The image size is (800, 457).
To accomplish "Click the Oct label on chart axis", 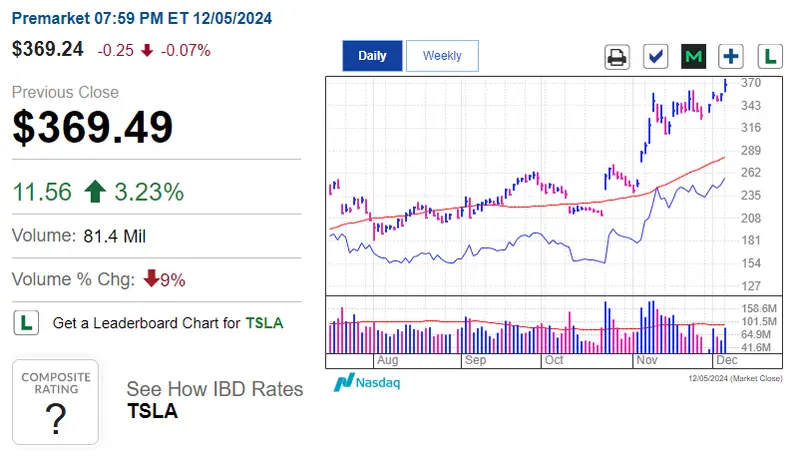I will point(554,360).
